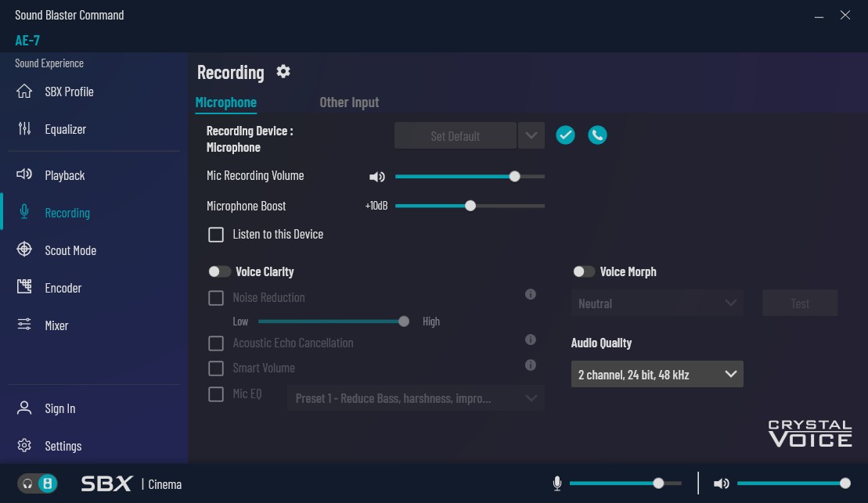
Task: Click the Voice Morph Test button
Action: pos(800,304)
